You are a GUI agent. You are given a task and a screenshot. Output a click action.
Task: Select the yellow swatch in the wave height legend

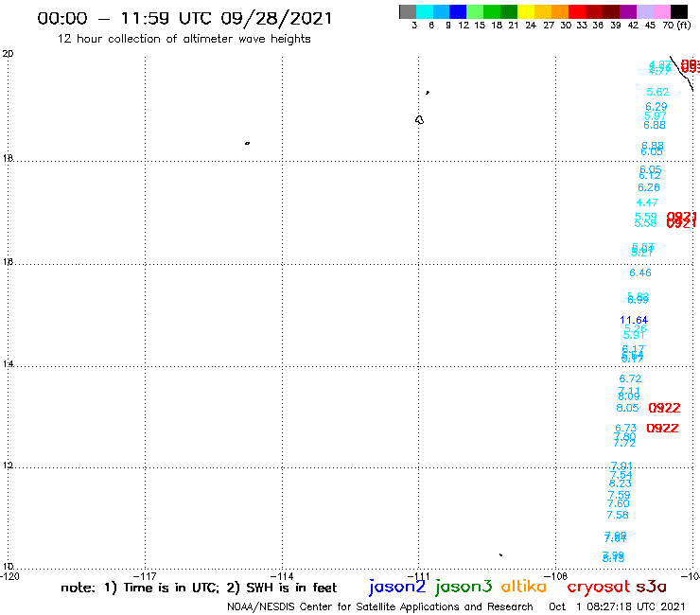click(526, 11)
